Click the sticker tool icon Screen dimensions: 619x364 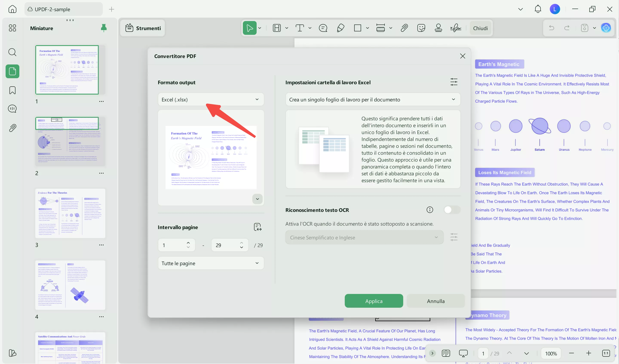(421, 28)
